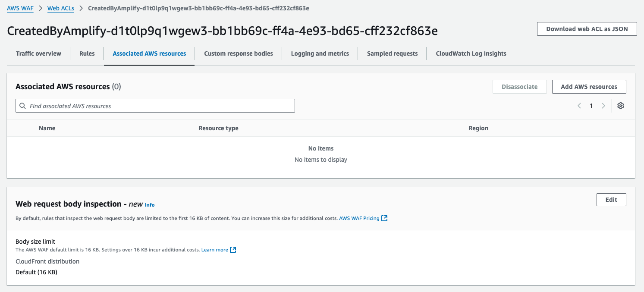View the Logging and metrics tab

click(320, 53)
